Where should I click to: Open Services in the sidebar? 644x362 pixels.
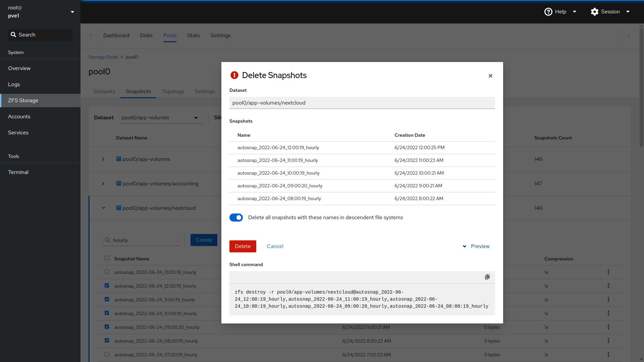[40, 133]
